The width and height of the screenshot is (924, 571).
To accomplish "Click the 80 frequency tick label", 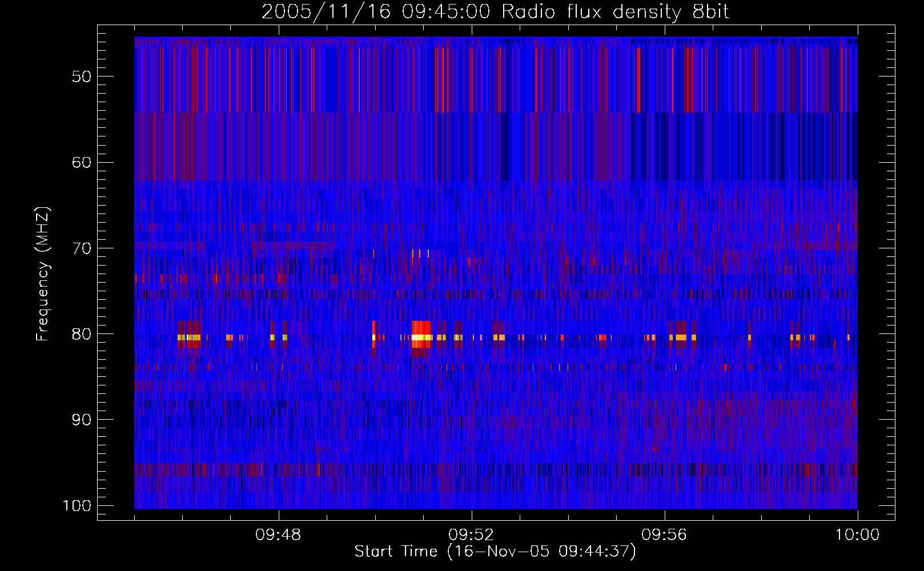I will click(82, 334).
